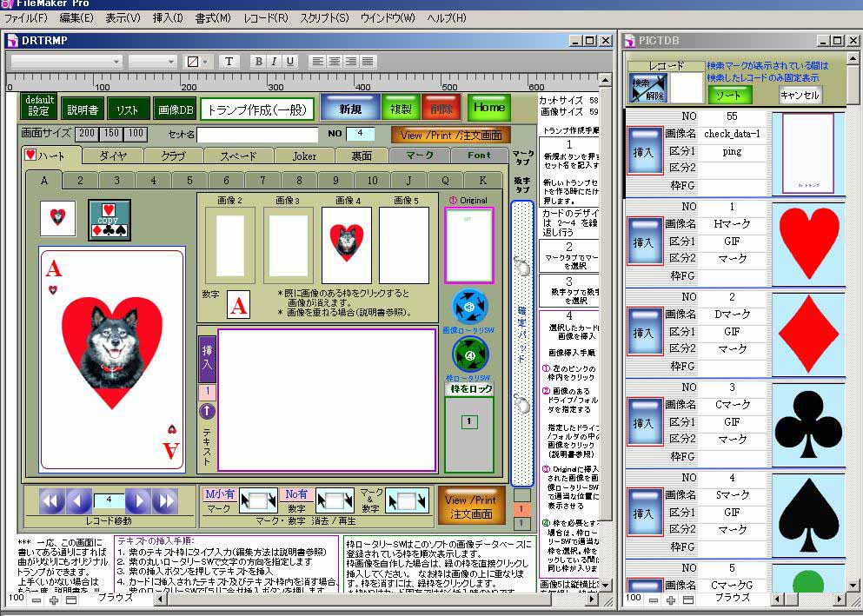Click the purple-bordered text entry box
863x616 pixels.
click(x=327, y=400)
